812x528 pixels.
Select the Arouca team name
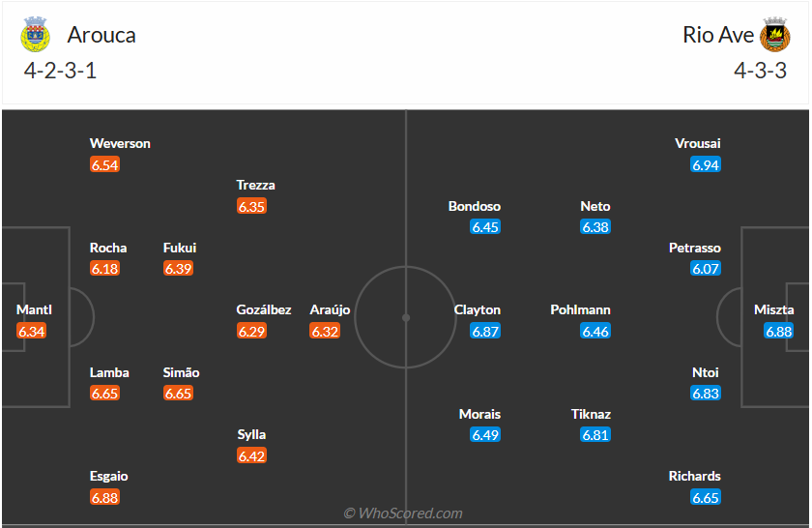pos(101,35)
